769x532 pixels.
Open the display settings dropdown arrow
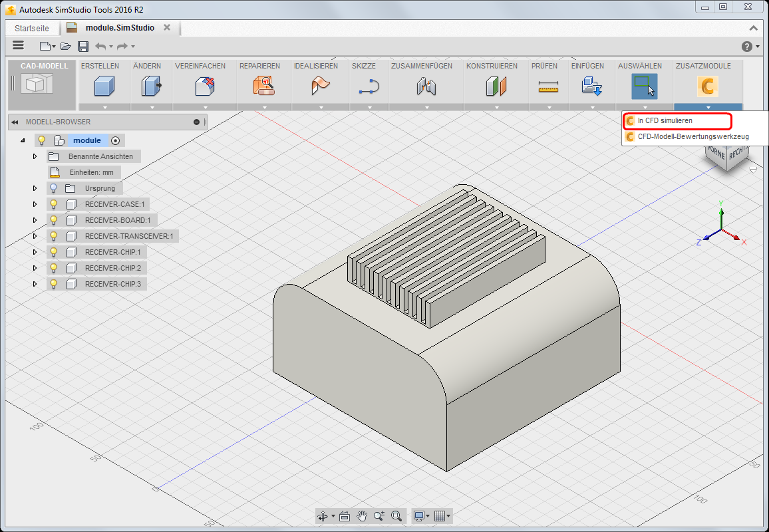click(428, 516)
